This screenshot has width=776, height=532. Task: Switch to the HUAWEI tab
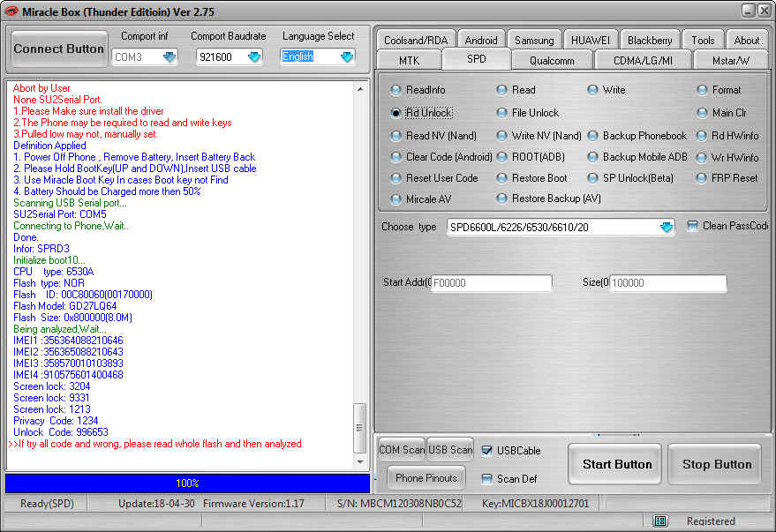click(591, 40)
